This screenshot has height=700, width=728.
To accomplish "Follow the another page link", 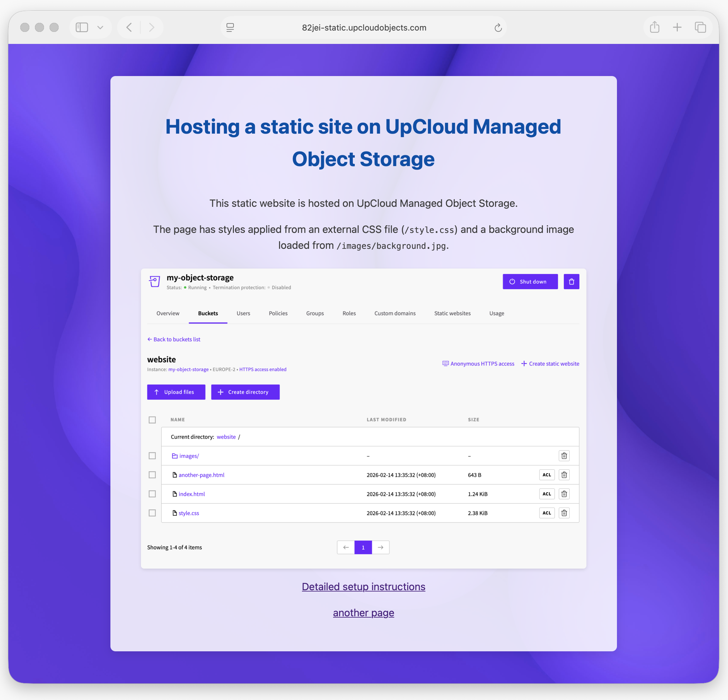I will click(x=364, y=613).
